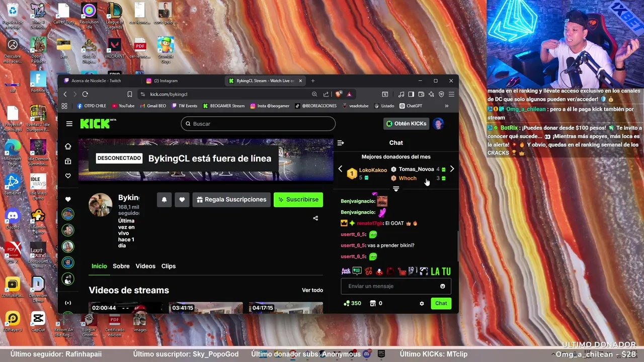This screenshot has width=644, height=362.
Task: Open the emoji picker in chat
Action: [443, 286]
